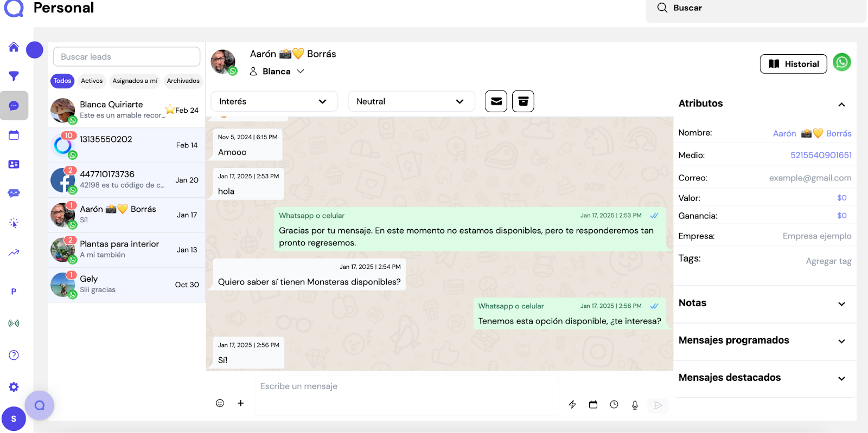Select the Activos filter tab

coord(92,81)
